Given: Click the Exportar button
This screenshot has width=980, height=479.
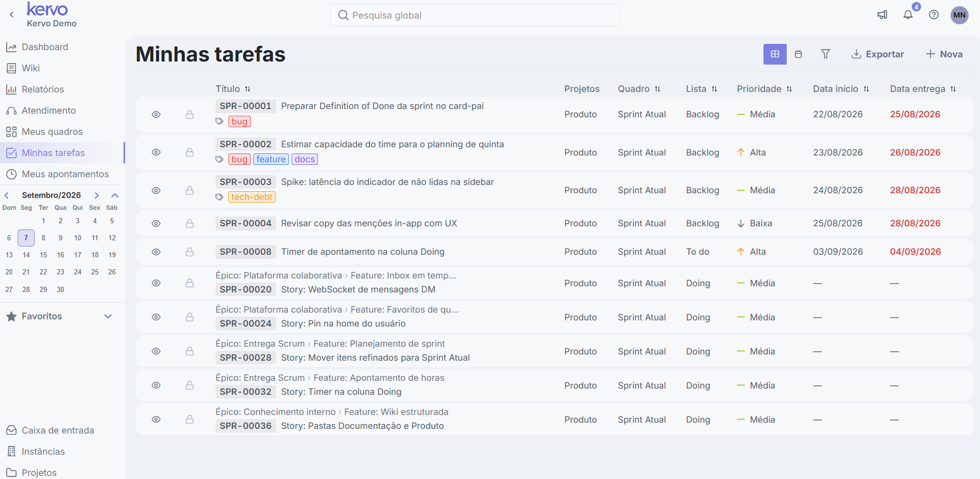Looking at the screenshot, I should [878, 54].
